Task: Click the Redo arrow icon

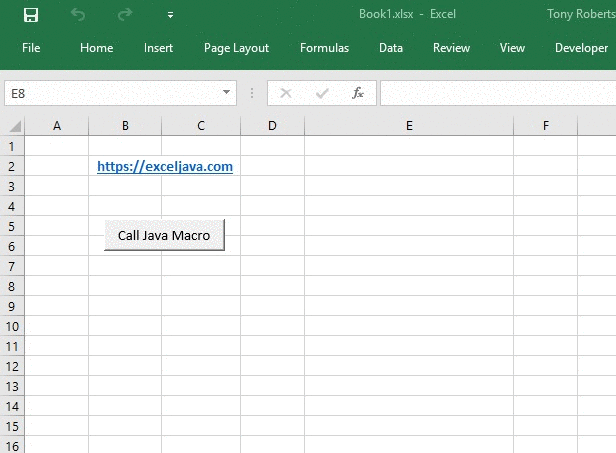Action: (x=125, y=15)
